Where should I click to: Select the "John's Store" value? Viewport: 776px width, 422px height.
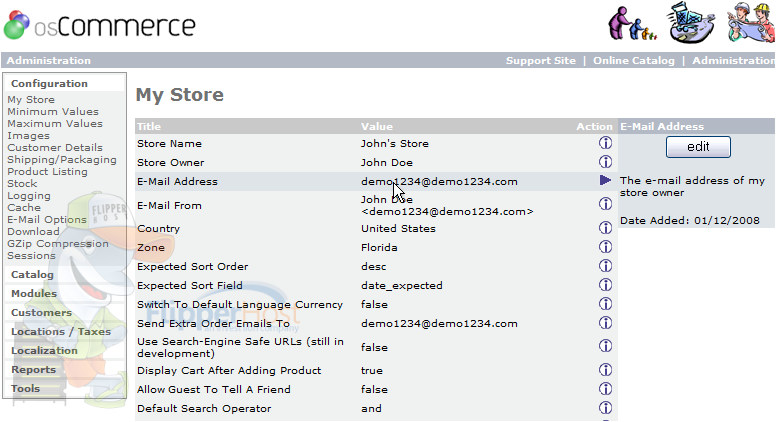tap(394, 143)
